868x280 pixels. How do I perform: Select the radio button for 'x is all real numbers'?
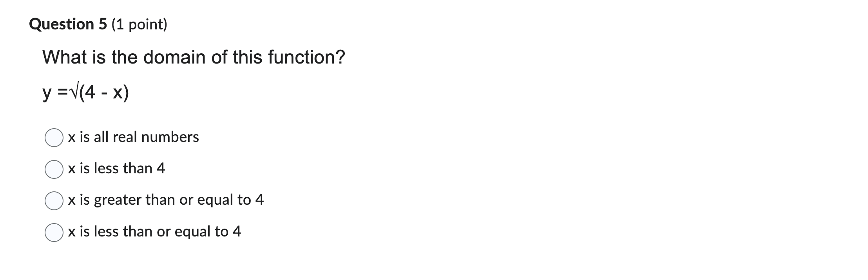(x=54, y=137)
